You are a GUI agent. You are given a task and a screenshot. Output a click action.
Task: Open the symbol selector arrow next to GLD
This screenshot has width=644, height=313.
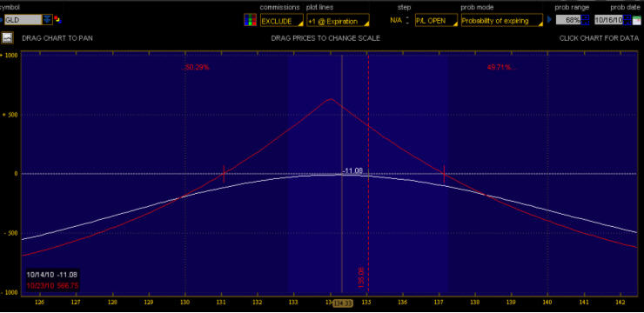(x=47, y=19)
